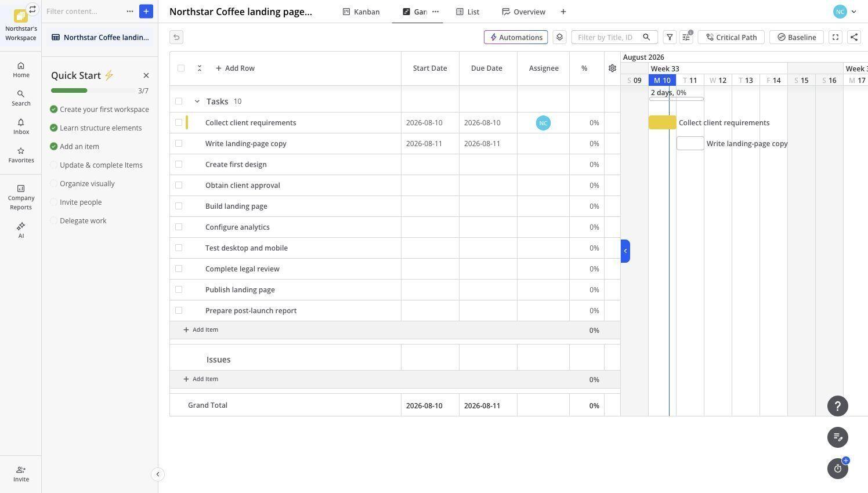The image size is (868, 493).
Task: Click the workspace switch arrows icon
Action: (32, 9)
